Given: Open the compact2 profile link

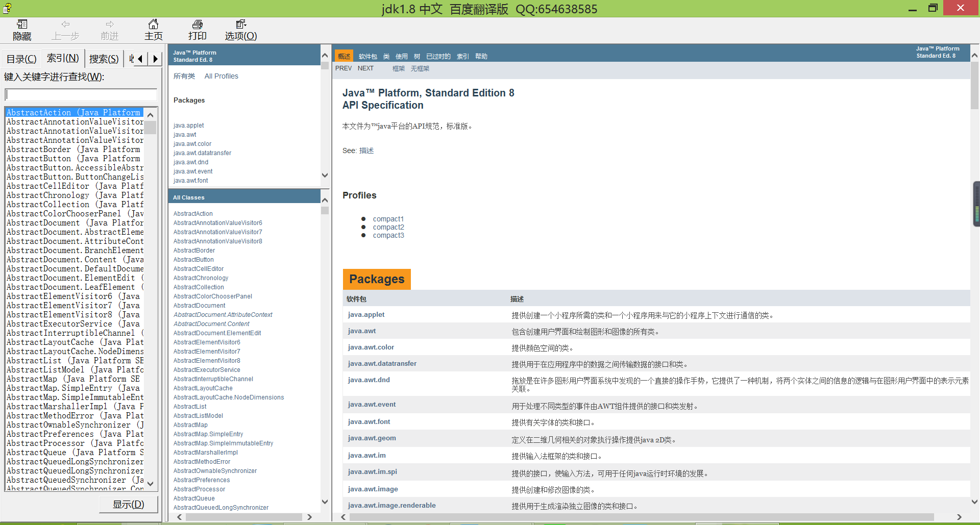Looking at the screenshot, I should pos(388,227).
